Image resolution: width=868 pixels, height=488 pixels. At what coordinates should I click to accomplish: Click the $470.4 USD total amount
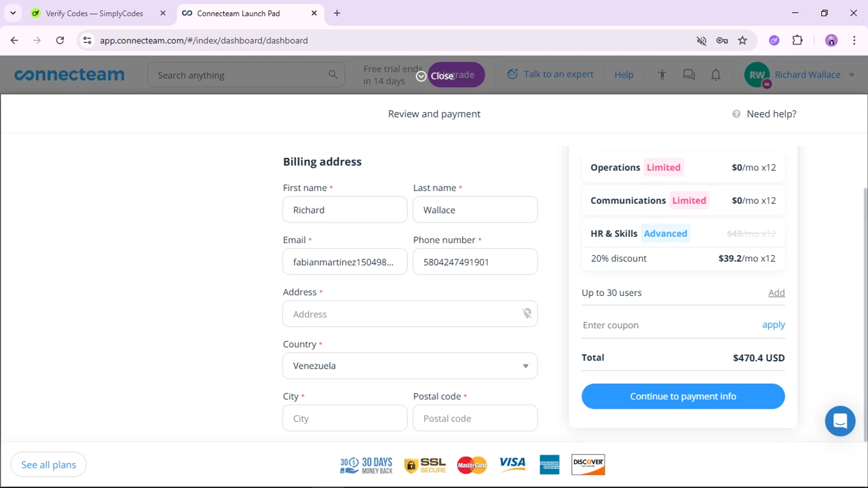tap(759, 358)
